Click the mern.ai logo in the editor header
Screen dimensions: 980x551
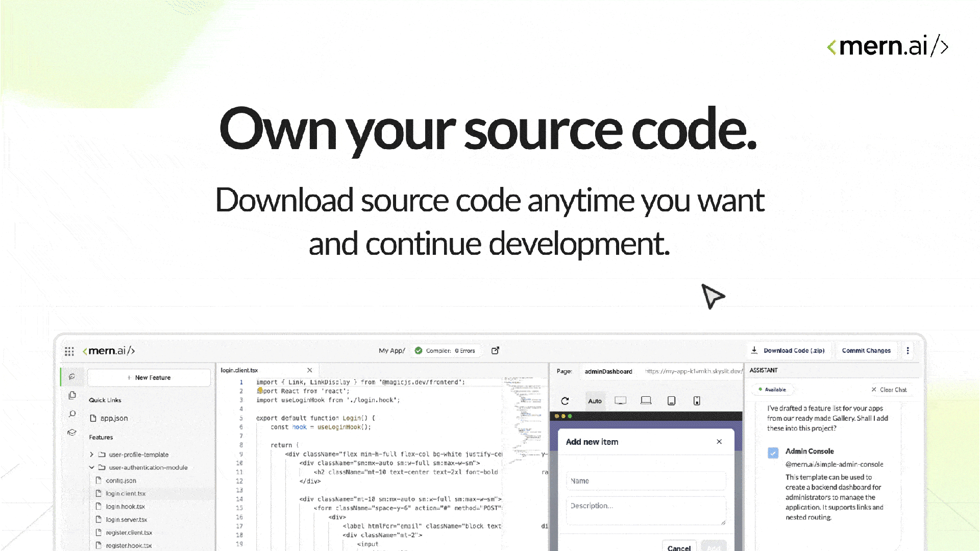[x=109, y=351]
